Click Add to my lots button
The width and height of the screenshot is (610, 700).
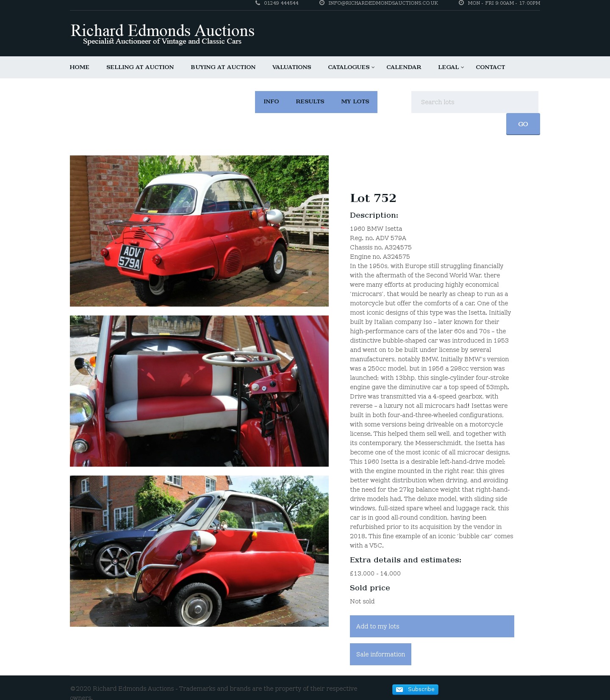(432, 626)
